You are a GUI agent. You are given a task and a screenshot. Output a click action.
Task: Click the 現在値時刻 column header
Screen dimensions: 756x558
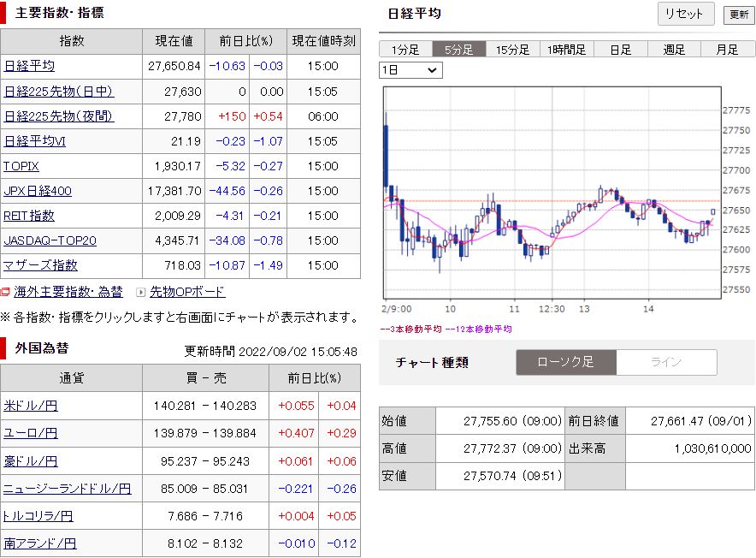(x=324, y=41)
